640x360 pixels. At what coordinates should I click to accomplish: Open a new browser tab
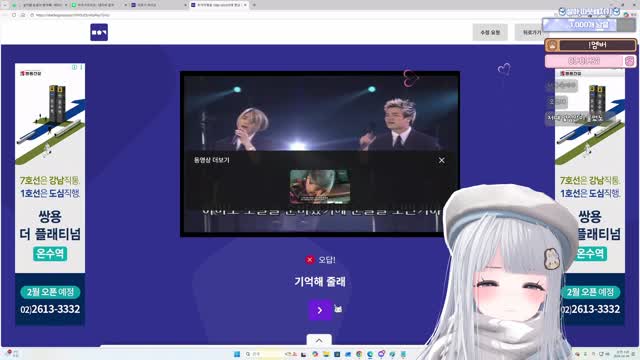coord(254,5)
